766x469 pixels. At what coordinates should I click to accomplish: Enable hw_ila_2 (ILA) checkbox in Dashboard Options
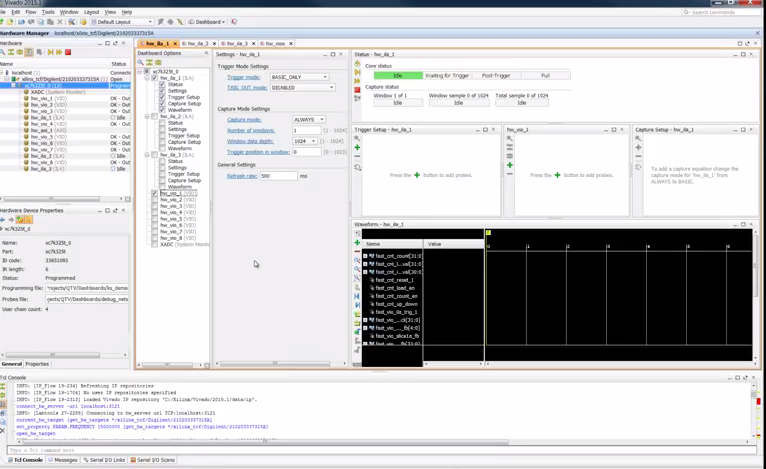(155, 116)
